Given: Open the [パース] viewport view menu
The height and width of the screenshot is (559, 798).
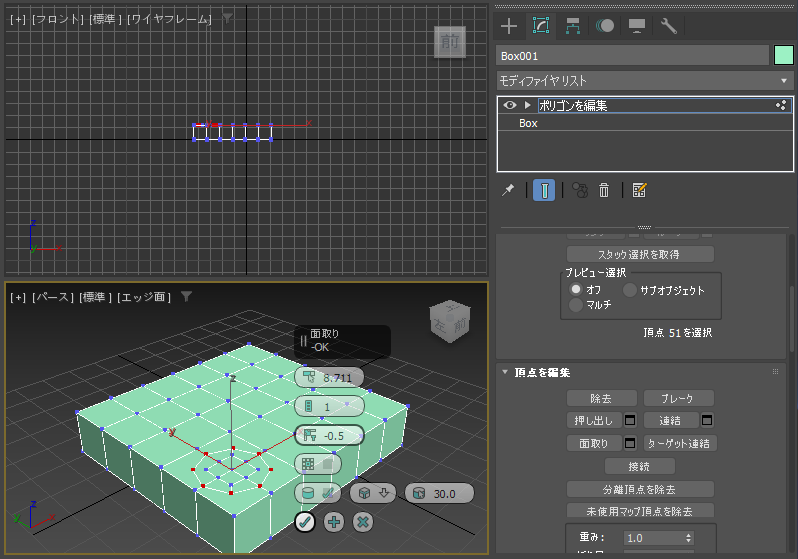Looking at the screenshot, I should tap(53, 297).
